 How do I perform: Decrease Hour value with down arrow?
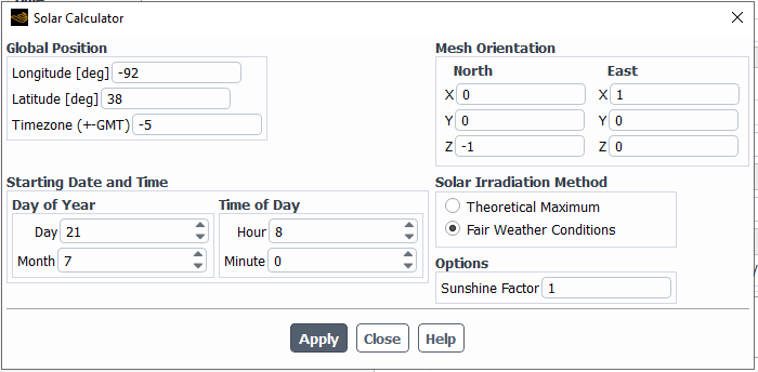tap(409, 237)
